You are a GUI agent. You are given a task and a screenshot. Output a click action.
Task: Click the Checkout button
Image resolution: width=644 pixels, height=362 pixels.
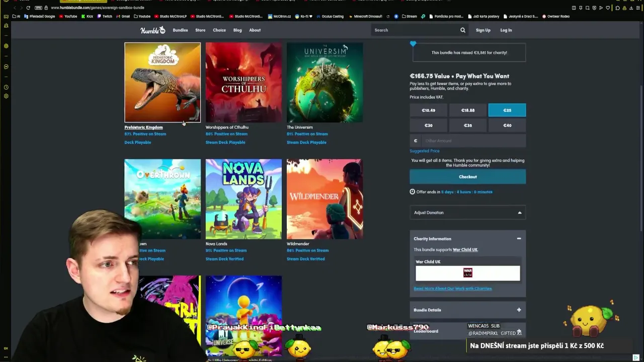pyautogui.click(x=468, y=177)
